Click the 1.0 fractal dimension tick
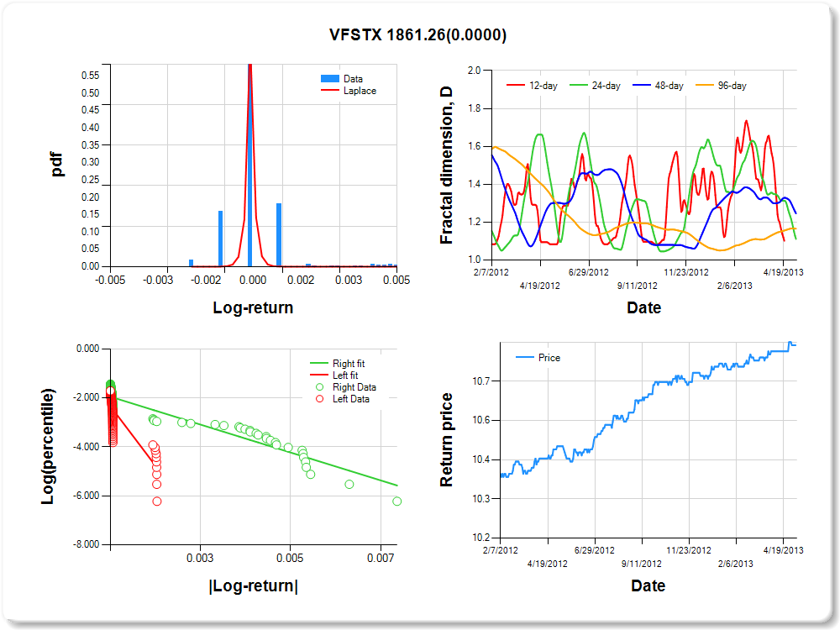This screenshot has height=630, width=840. (474, 260)
